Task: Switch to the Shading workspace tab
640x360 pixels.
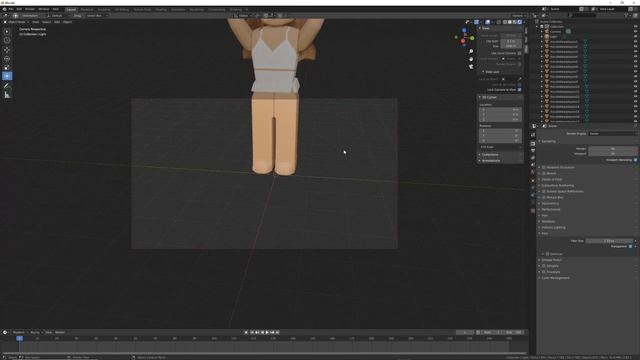Action: 161,9
